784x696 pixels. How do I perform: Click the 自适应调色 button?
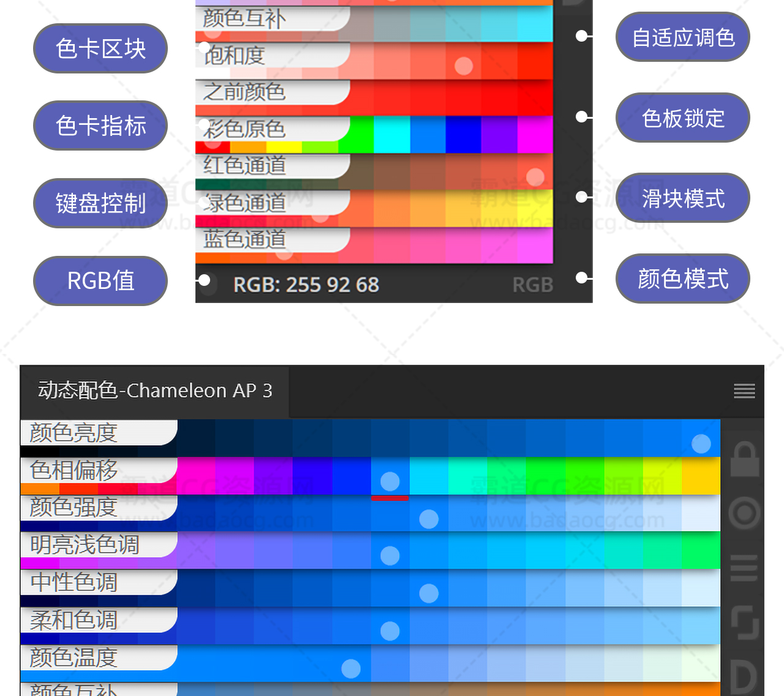(683, 37)
